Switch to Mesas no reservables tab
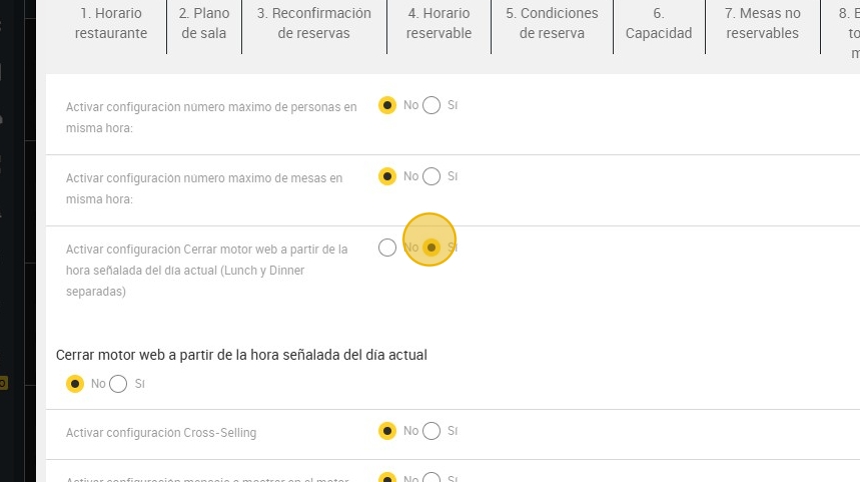Image resolution: width=860 pixels, height=482 pixels. pyautogui.click(x=762, y=24)
